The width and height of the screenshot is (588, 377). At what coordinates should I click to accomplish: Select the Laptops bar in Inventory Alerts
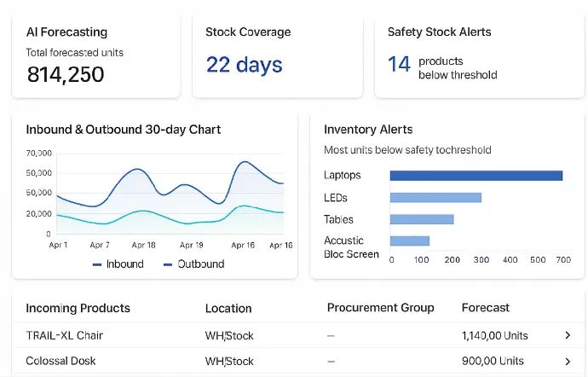pyautogui.click(x=476, y=176)
